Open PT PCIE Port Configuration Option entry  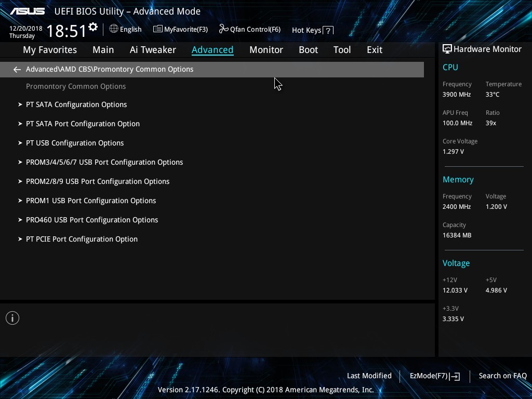pyautogui.click(x=82, y=239)
